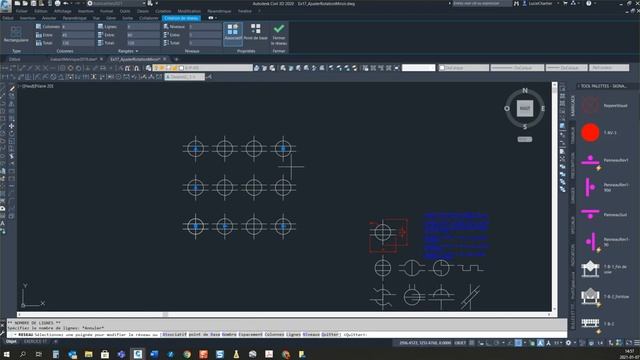Open the plot style dropdown
Viewport: 640px width, 360px height.
coord(609,68)
